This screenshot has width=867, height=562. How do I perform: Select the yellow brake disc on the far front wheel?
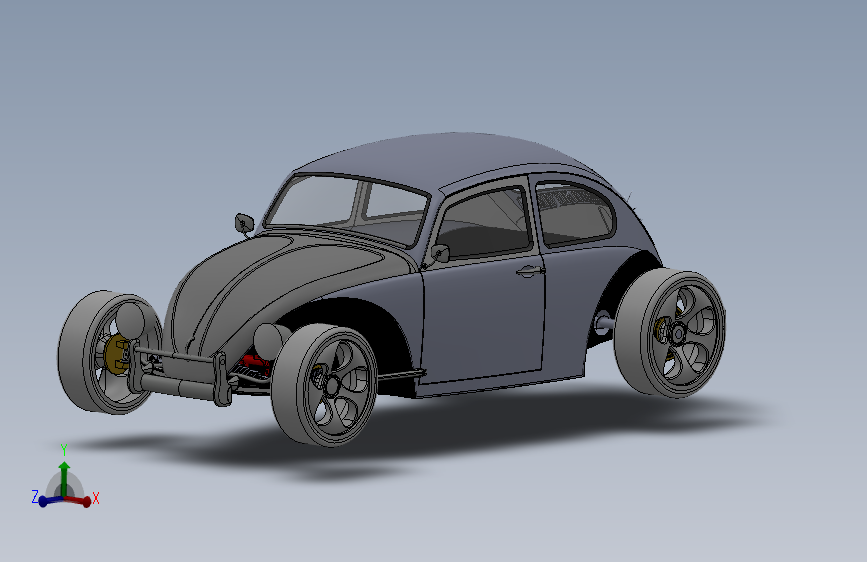(117, 354)
